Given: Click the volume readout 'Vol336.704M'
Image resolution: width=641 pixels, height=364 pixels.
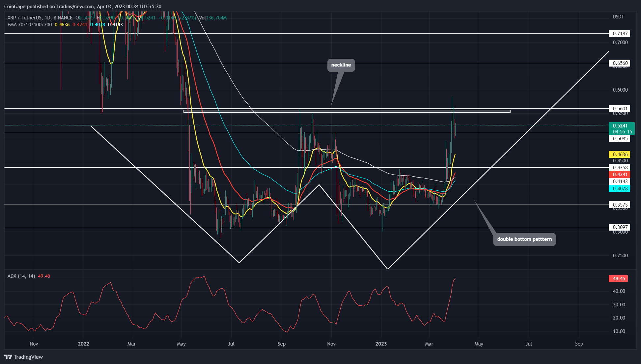Looking at the screenshot, I should click(213, 18).
